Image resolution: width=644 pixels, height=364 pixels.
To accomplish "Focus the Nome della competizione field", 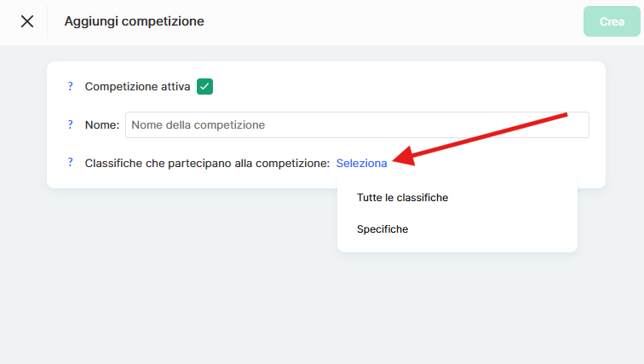I will coord(357,125).
